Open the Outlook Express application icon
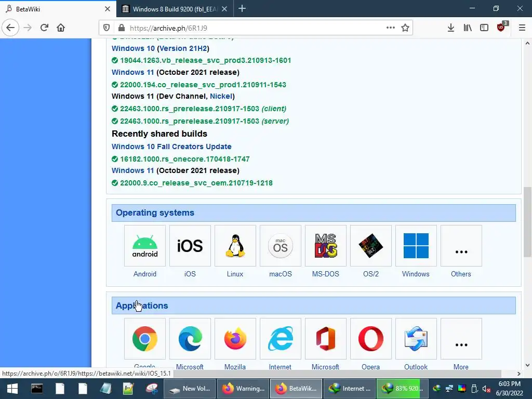This screenshot has width=532, height=399. coord(416,339)
